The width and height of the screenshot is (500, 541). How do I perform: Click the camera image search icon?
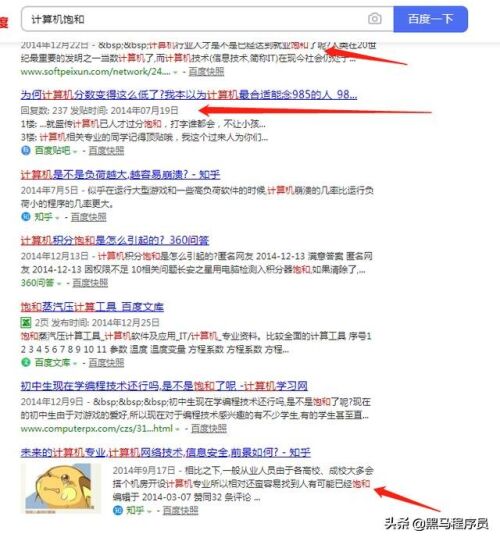click(x=374, y=19)
